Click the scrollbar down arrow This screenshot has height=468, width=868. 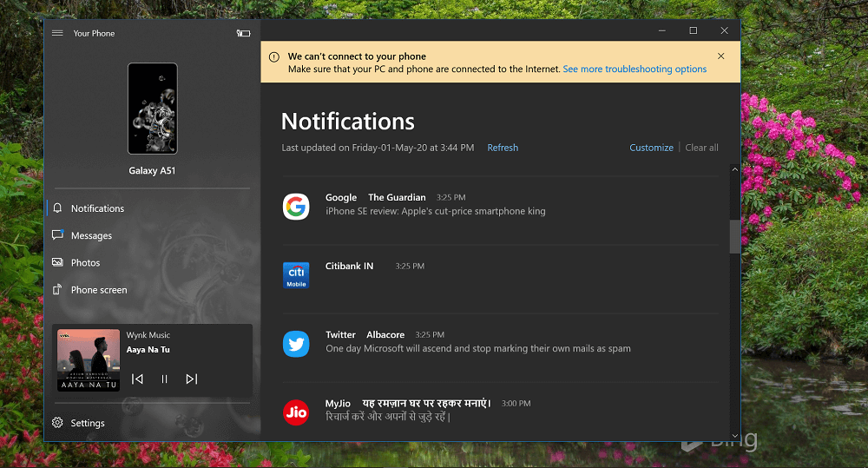[x=735, y=436]
